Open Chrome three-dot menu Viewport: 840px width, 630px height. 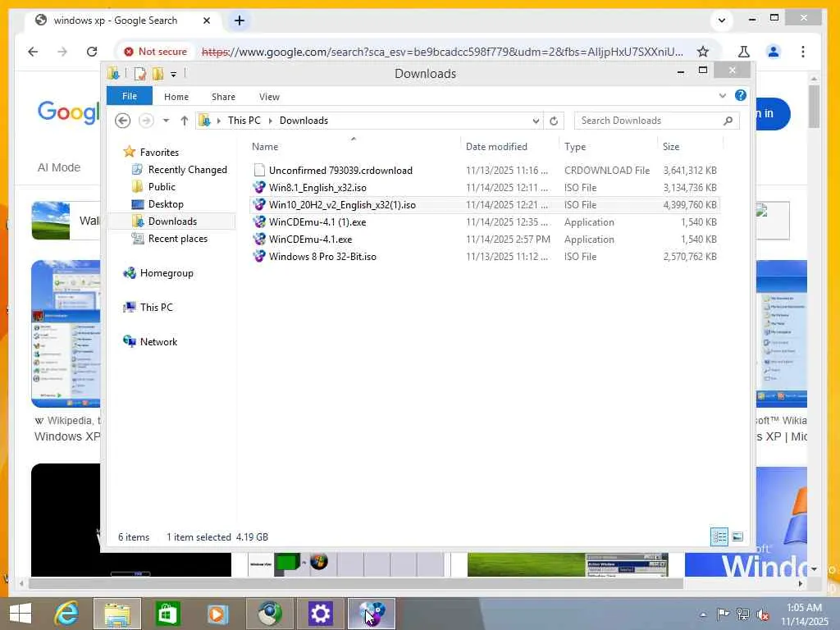click(x=802, y=52)
